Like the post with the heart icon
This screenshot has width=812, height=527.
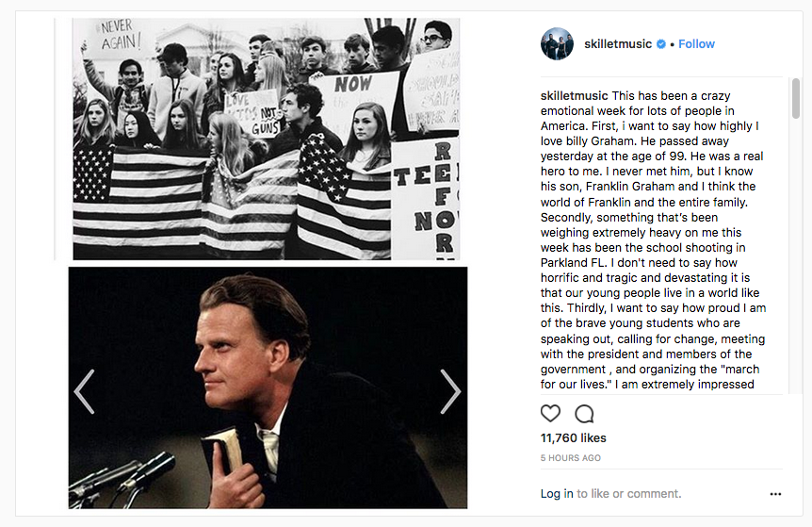[x=550, y=413]
